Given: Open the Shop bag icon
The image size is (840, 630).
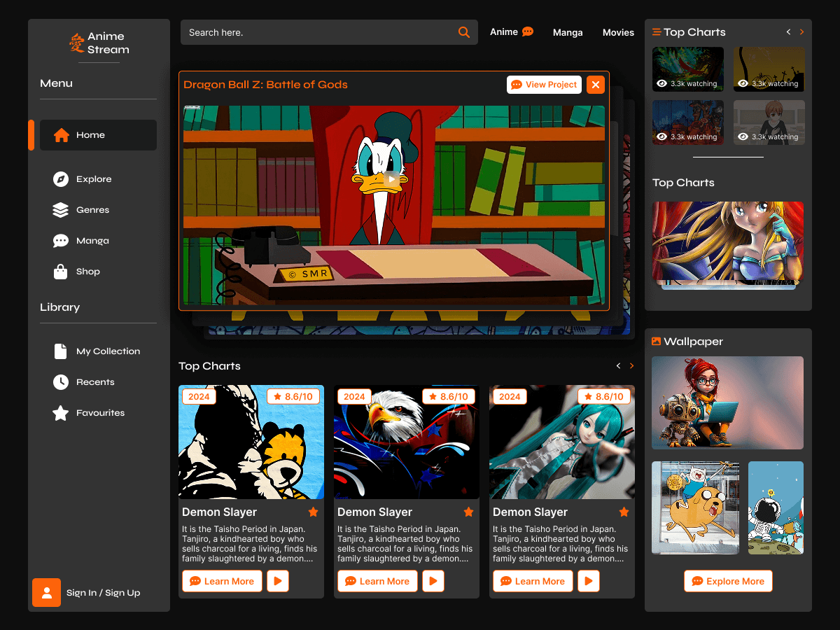Looking at the screenshot, I should click(x=60, y=271).
